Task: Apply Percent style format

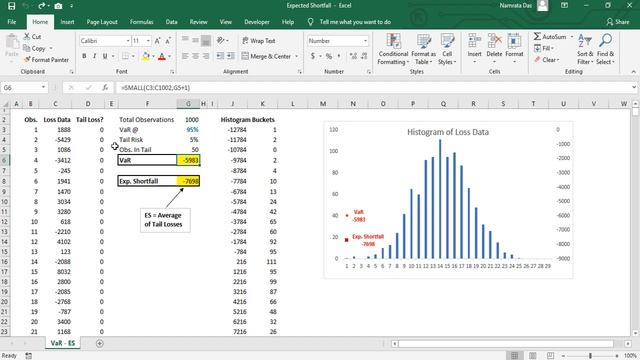Action: coord(329,56)
